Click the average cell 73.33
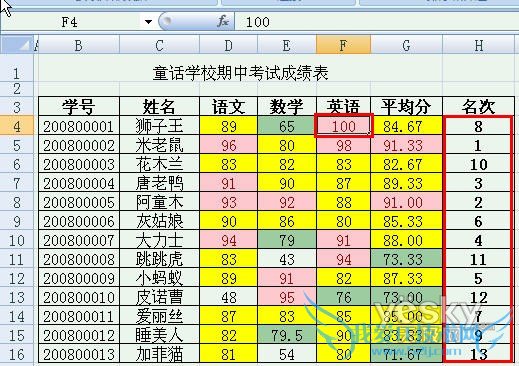Image resolution: width=519 pixels, height=366 pixels. tap(406, 259)
